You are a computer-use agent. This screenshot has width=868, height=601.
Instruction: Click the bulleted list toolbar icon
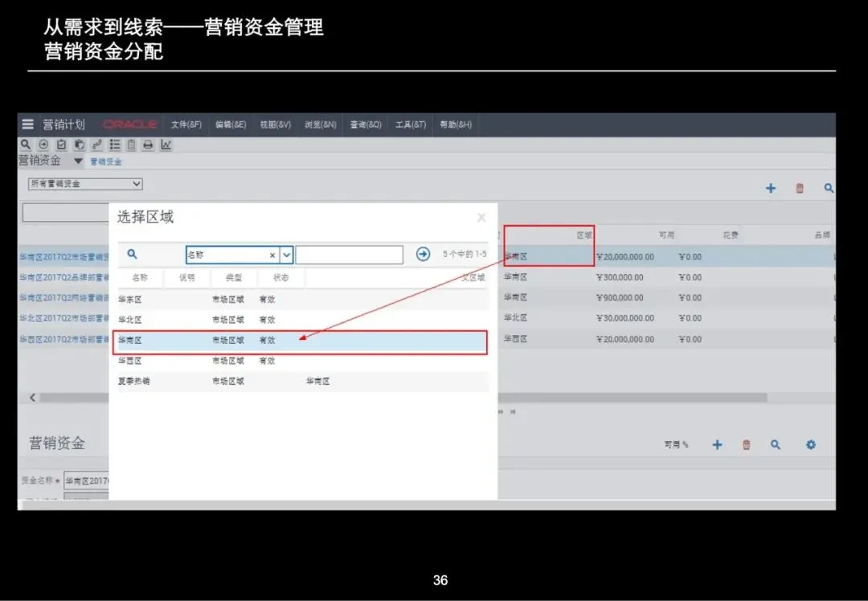(115, 145)
